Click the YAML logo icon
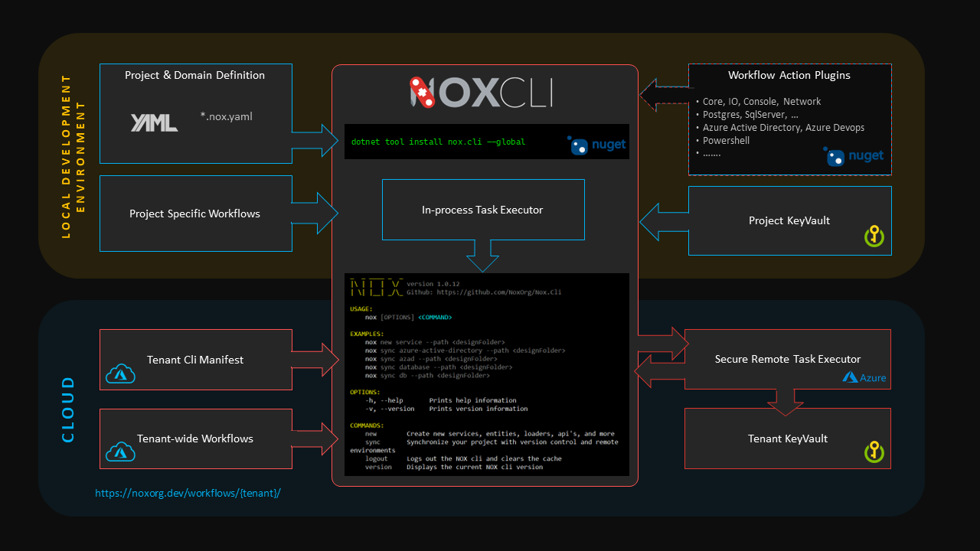 point(154,122)
